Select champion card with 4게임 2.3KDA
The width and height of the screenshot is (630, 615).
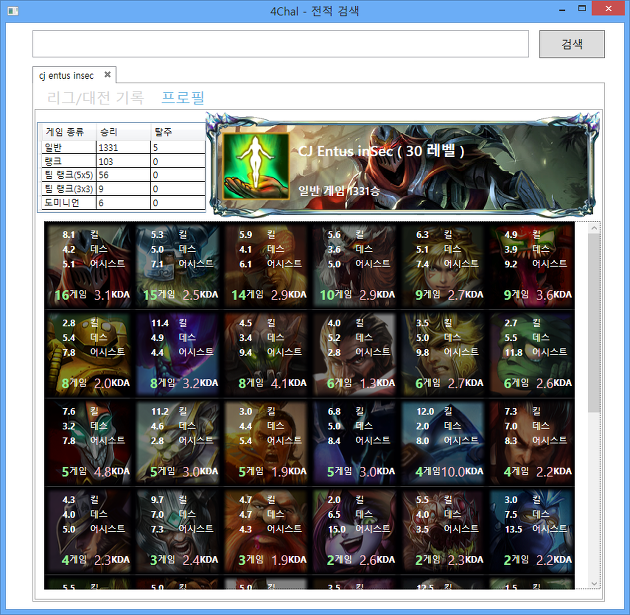[x=89, y=531]
